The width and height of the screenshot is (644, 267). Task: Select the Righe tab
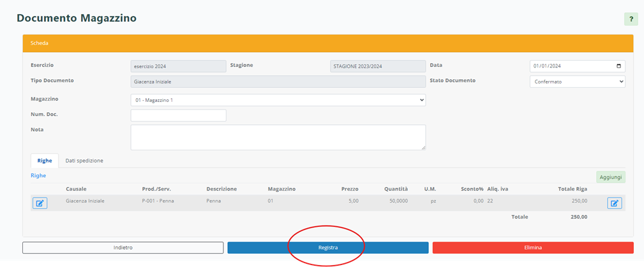click(x=45, y=161)
